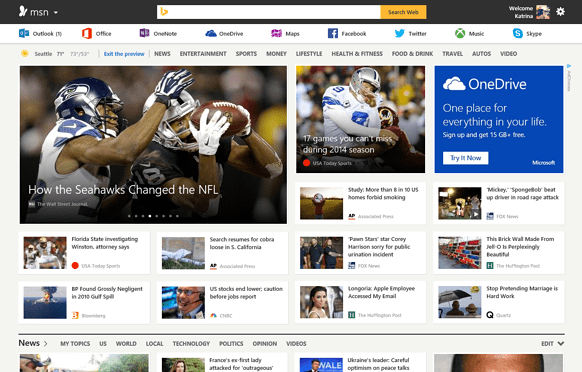The width and height of the screenshot is (582, 372).
Task: Click the Bloomberg source icon
Action: pyautogui.click(x=75, y=316)
